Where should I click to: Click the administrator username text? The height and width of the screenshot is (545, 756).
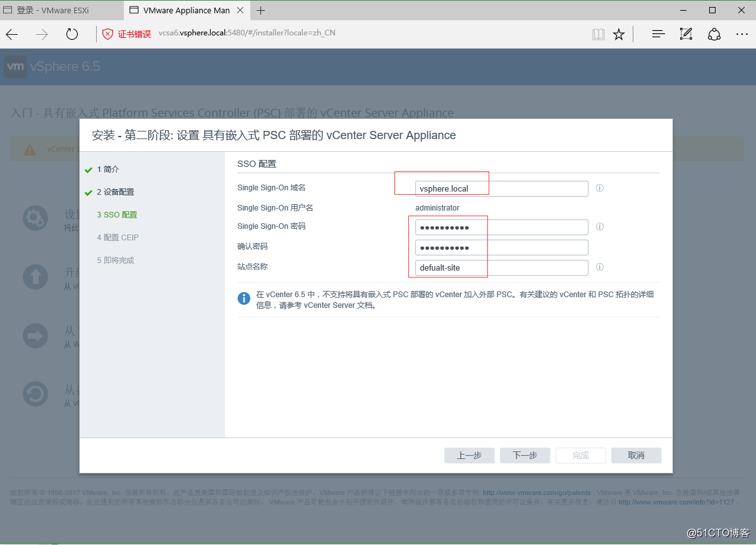[437, 208]
